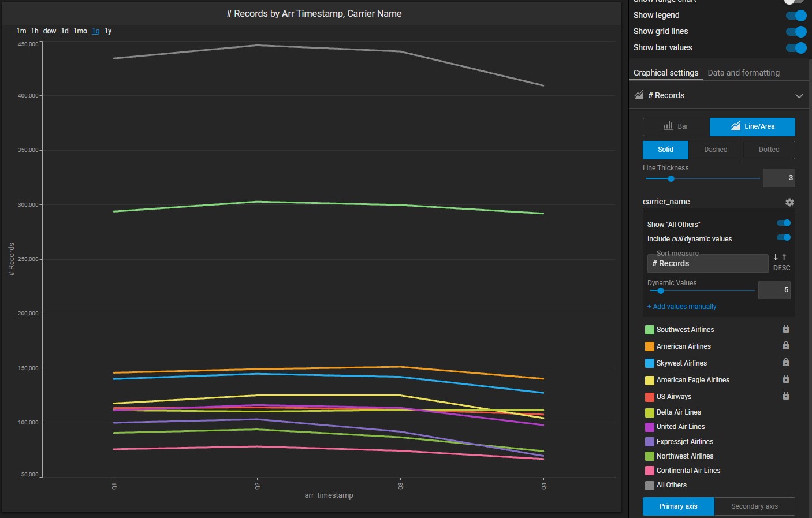The image size is (812, 518).
Task: Choose the Secondary axis button
Action: tap(754, 506)
